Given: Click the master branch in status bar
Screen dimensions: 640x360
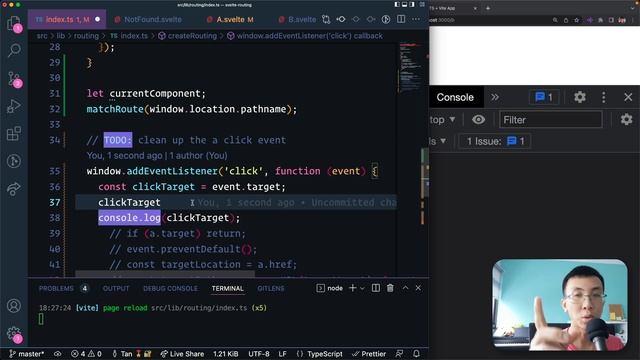Looking at the screenshot, I should tap(27, 354).
